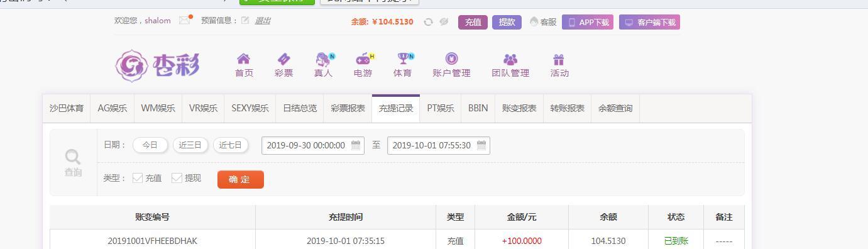
Task: Open end date calendar picker icon
Action: (481, 145)
